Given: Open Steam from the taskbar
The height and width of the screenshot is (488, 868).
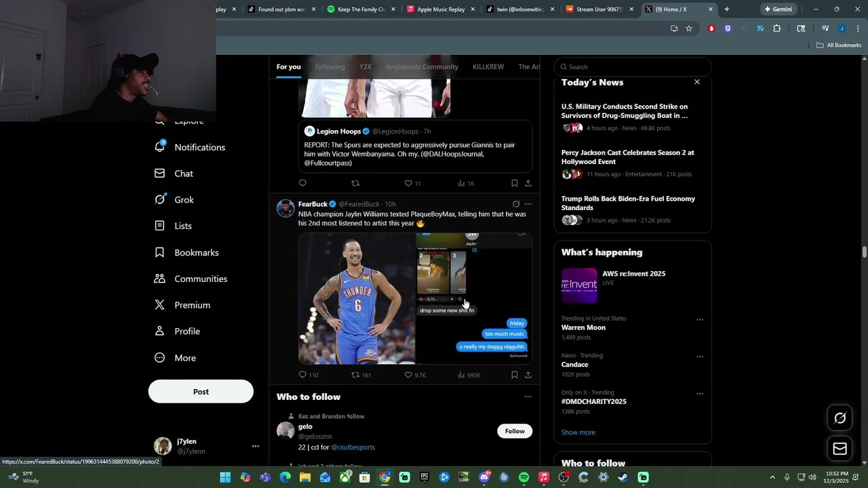Looking at the screenshot, I should coord(623,477).
